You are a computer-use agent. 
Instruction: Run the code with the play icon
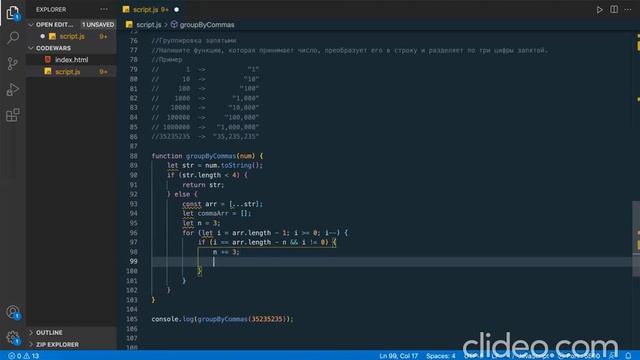[600, 9]
